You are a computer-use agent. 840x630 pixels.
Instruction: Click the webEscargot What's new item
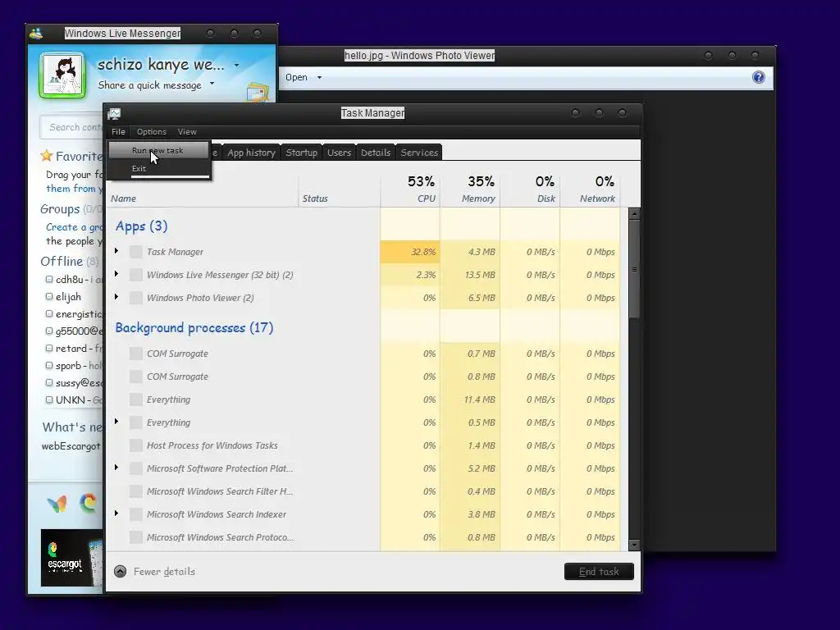point(71,446)
